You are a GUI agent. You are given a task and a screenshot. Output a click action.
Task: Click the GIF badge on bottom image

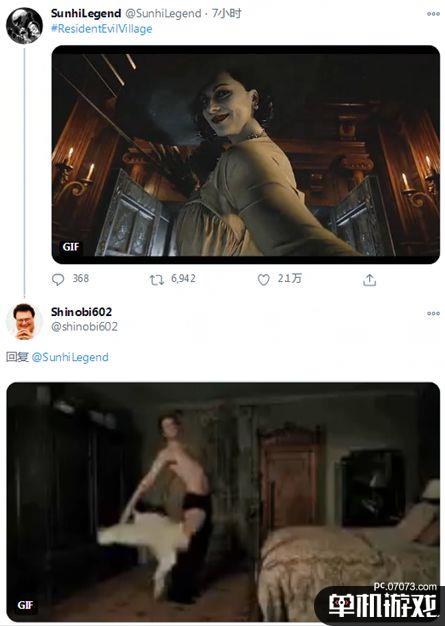pyautogui.click(x=25, y=605)
